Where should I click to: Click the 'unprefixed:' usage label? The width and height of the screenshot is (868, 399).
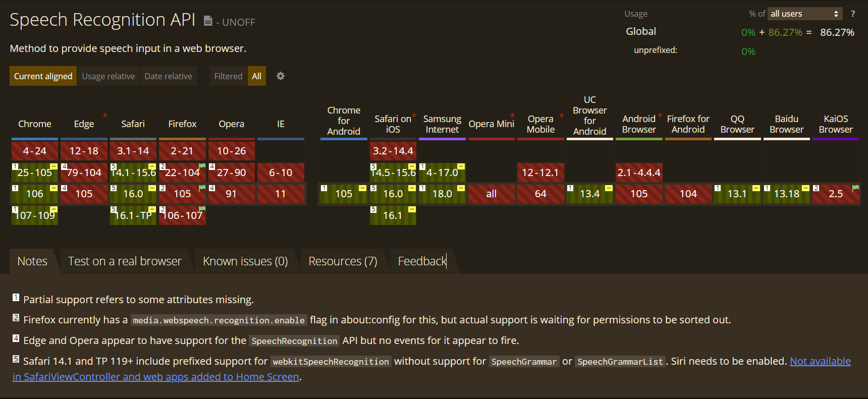(656, 50)
